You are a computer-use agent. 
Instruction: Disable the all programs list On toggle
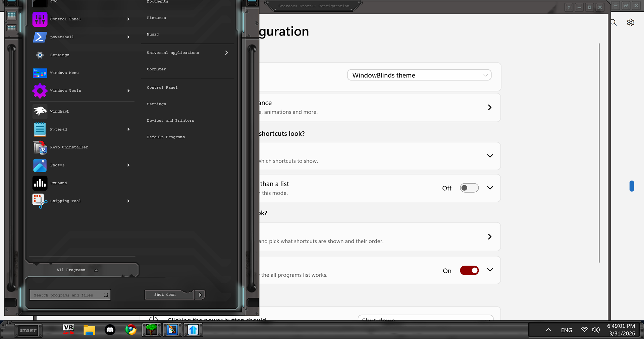coord(469,271)
